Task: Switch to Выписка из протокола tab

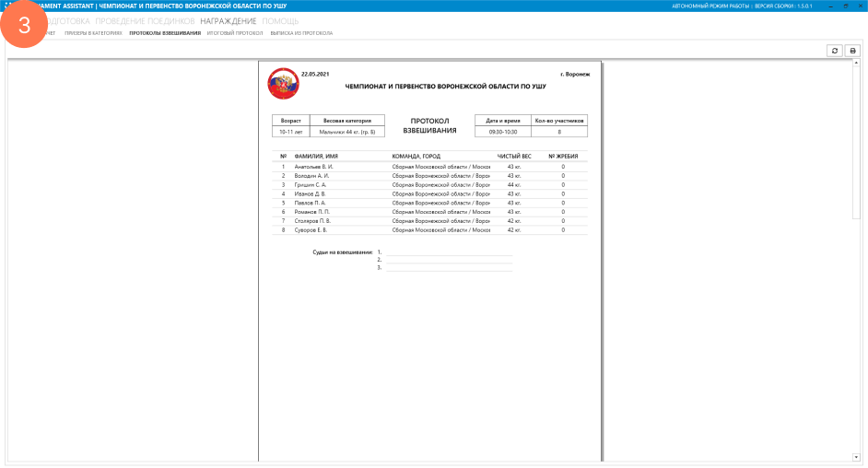Action: [x=301, y=33]
